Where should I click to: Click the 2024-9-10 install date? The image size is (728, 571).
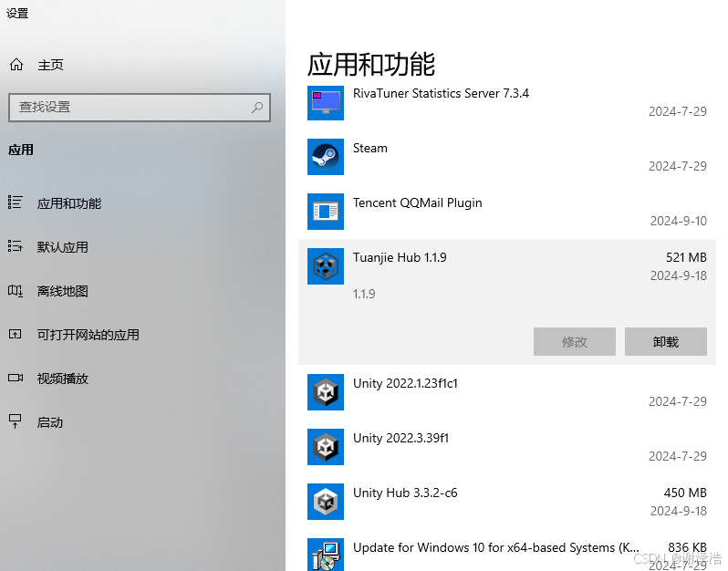coord(679,221)
